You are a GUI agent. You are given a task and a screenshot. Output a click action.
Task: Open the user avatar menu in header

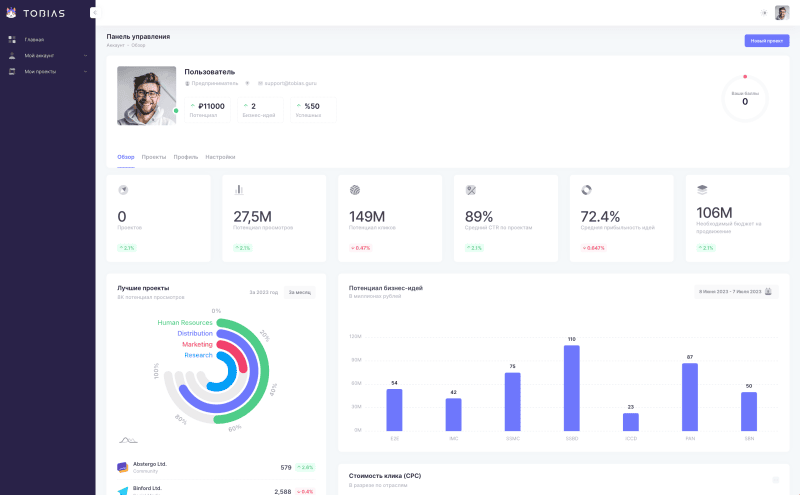point(782,13)
